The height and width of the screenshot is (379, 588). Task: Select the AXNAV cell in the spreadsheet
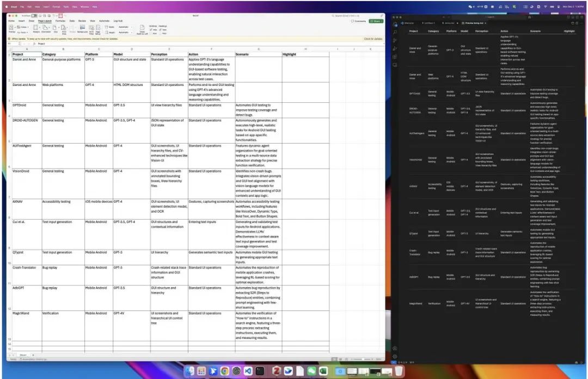(x=27, y=209)
